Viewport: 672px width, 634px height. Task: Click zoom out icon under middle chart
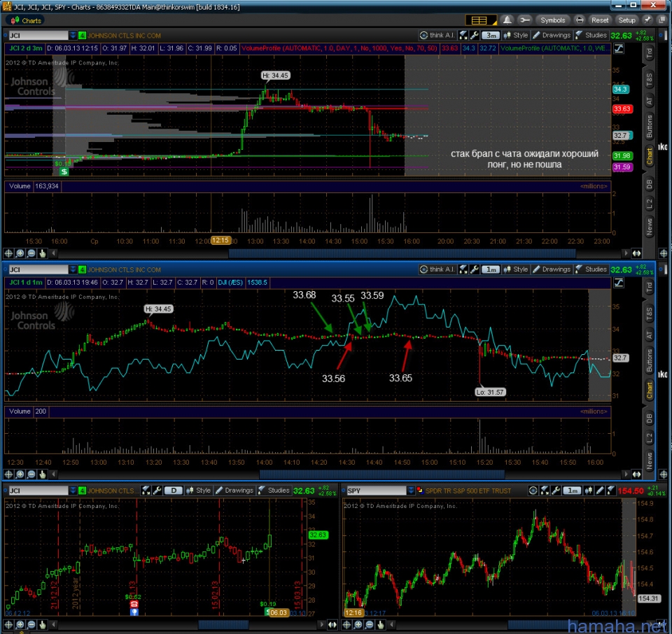(x=31, y=474)
